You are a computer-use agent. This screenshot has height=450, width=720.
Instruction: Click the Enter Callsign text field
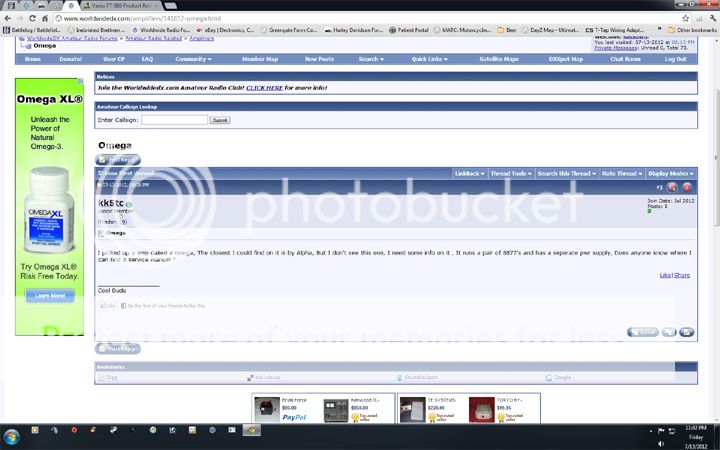coord(174,120)
